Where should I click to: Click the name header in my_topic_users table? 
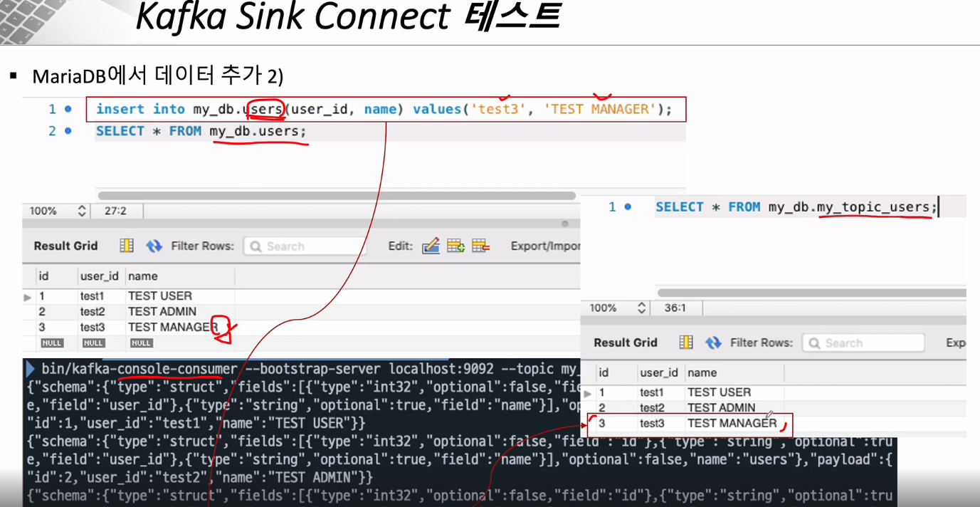(702, 372)
